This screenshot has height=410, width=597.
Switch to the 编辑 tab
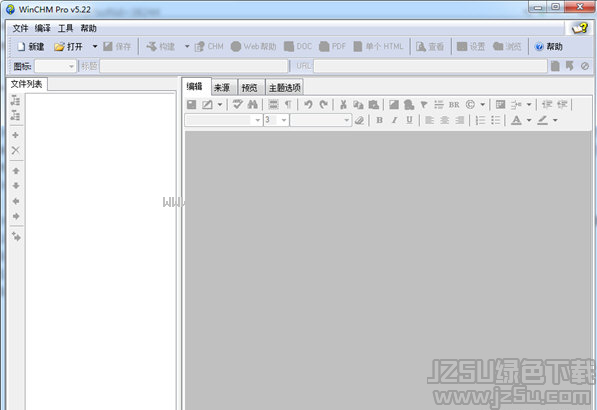pyautogui.click(x=195, y=86)
